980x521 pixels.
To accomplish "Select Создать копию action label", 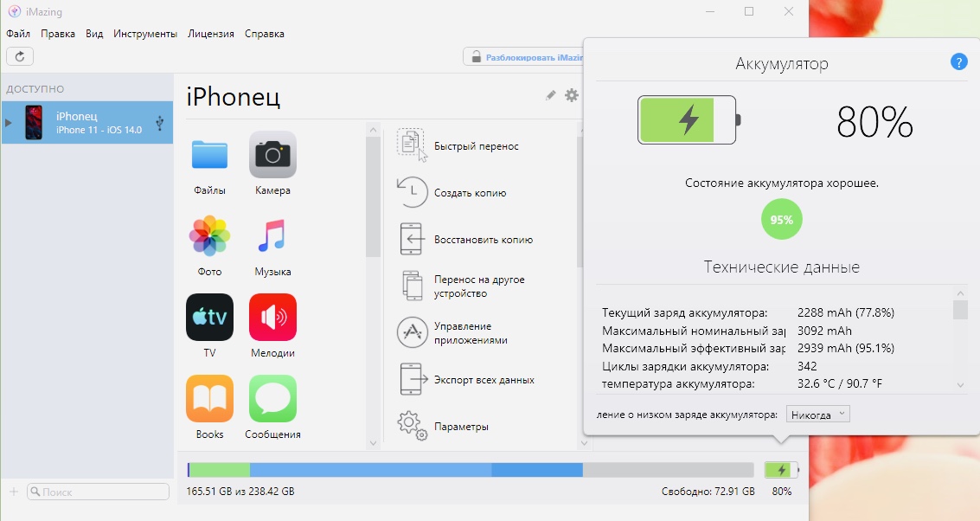I will pos(470,193).
